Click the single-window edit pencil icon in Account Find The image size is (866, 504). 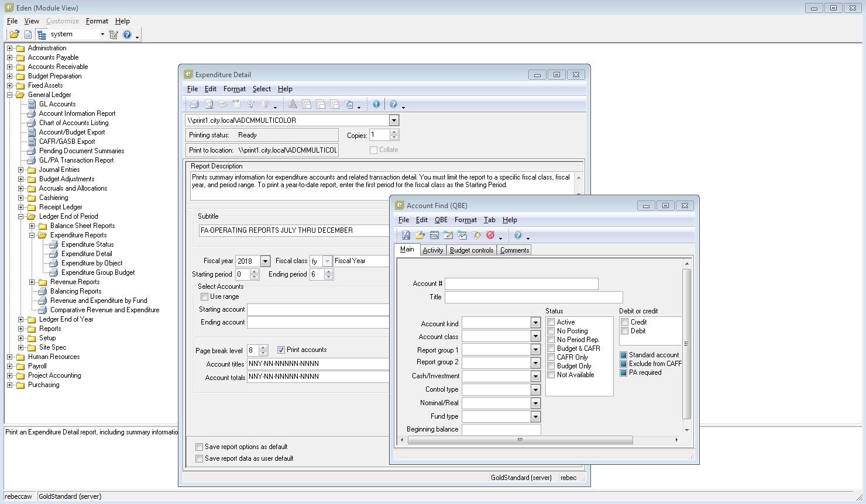tap(448, 235)
